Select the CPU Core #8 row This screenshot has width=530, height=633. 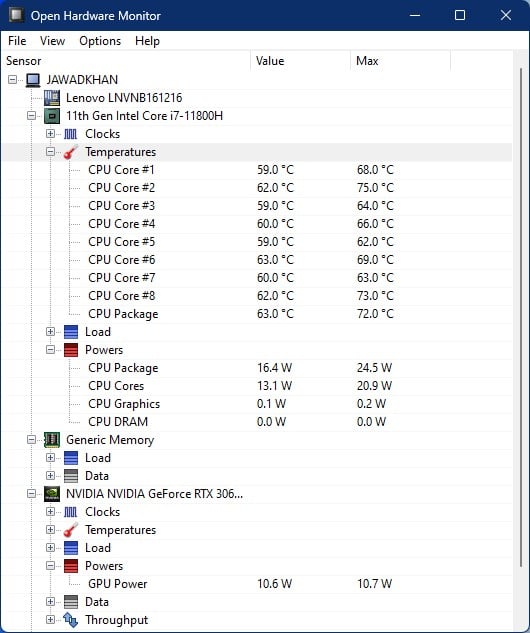point(257,296)
